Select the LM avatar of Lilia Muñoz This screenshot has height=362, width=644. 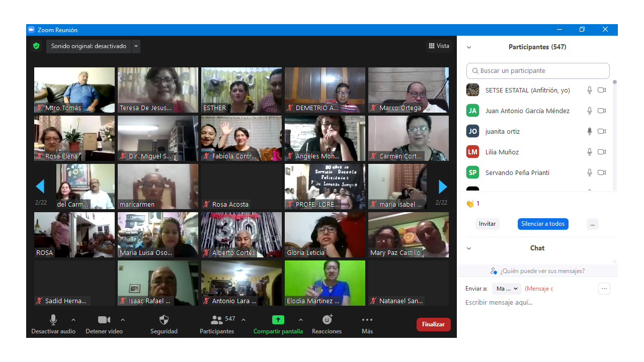(x=472, y=152)
